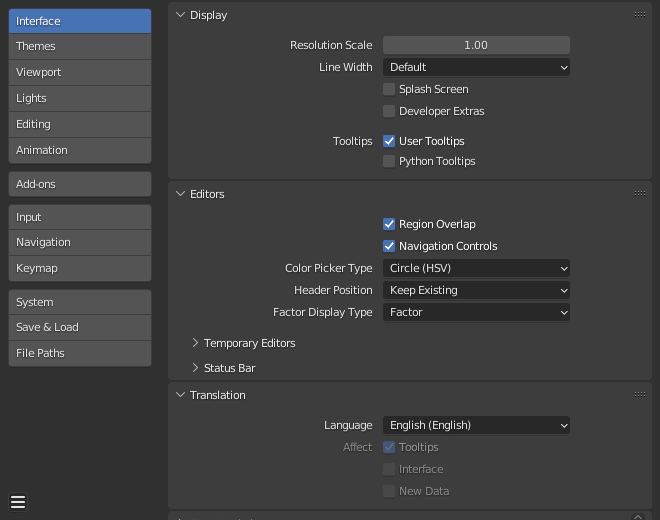This screenshot has width=660, height=520.
Task: Switch to the Themes tab
Action: tap(80, 46)
